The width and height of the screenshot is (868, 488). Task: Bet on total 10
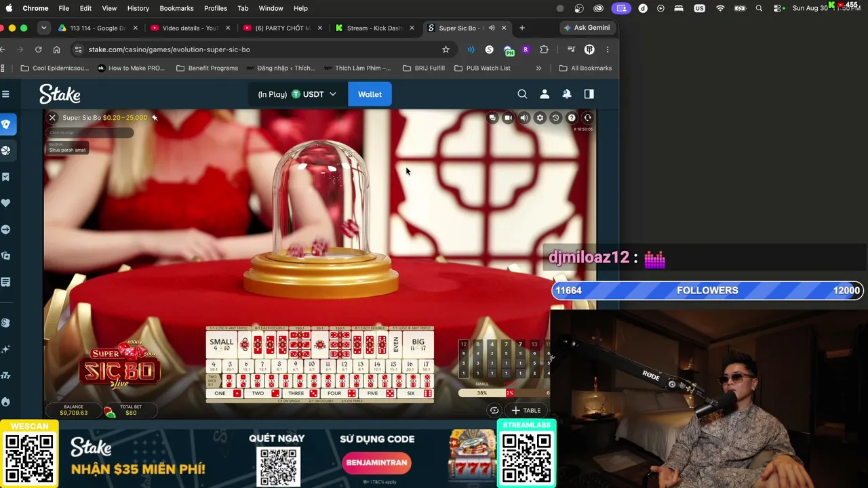[x=312, y=366]
